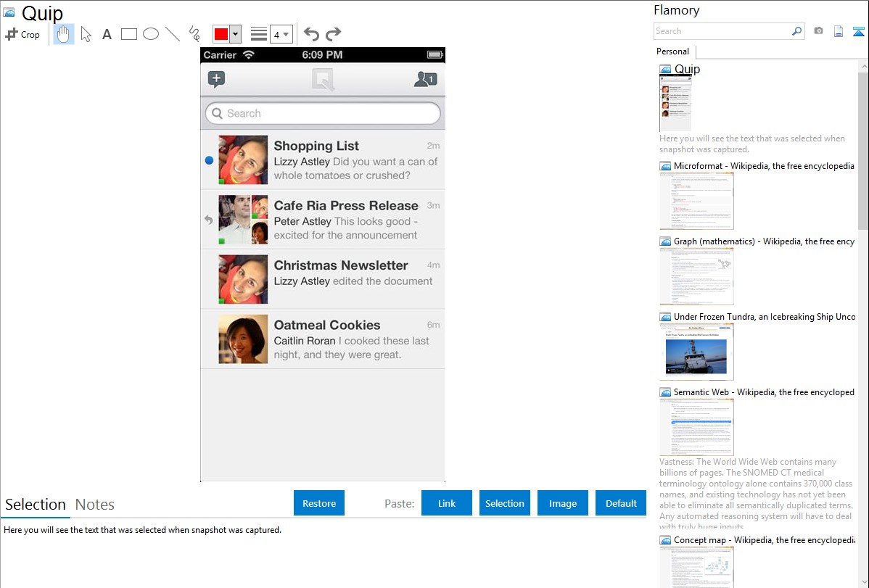Select the Crop tool
Image resolution: width=869 pixels, height=588 pixels.
coord(22,34)
